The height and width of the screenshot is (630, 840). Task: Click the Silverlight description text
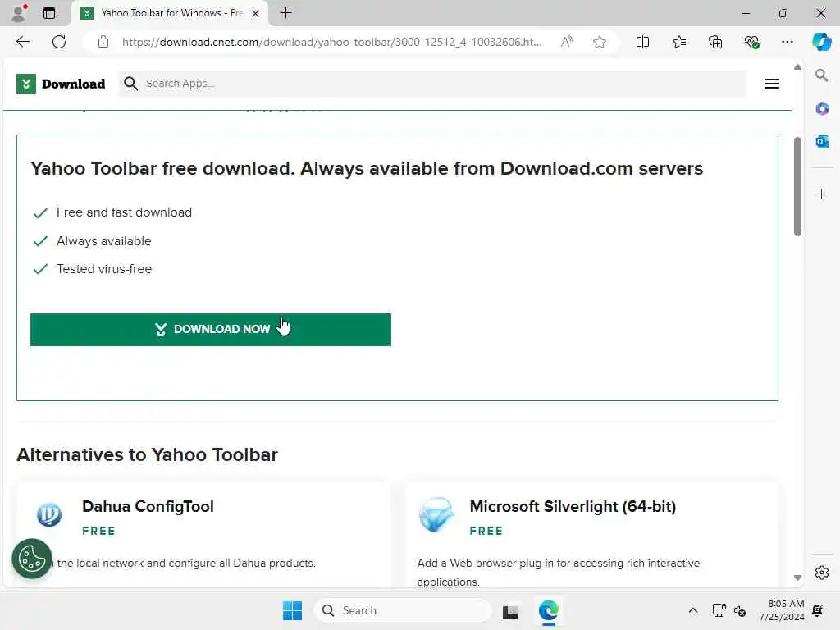coord(558,572)
